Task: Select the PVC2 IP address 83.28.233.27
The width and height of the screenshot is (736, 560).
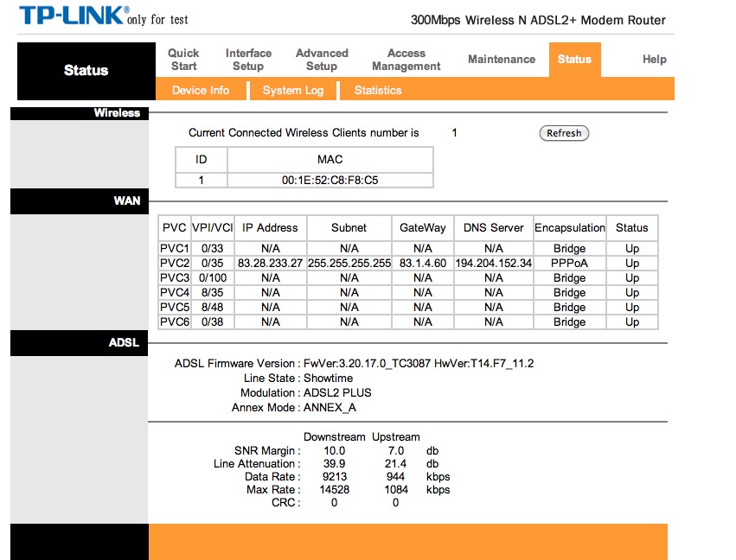Action: pyautogui.click(x=270, y=264)
